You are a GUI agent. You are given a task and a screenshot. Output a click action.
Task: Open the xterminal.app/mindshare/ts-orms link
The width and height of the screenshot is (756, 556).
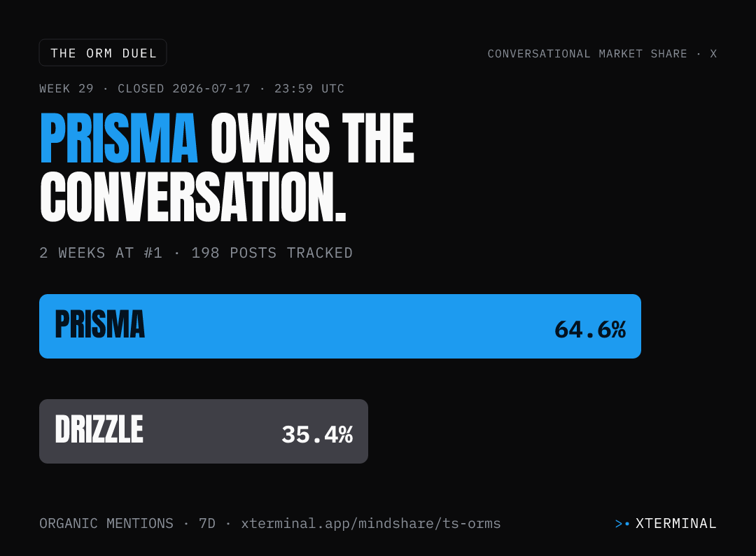371,524
